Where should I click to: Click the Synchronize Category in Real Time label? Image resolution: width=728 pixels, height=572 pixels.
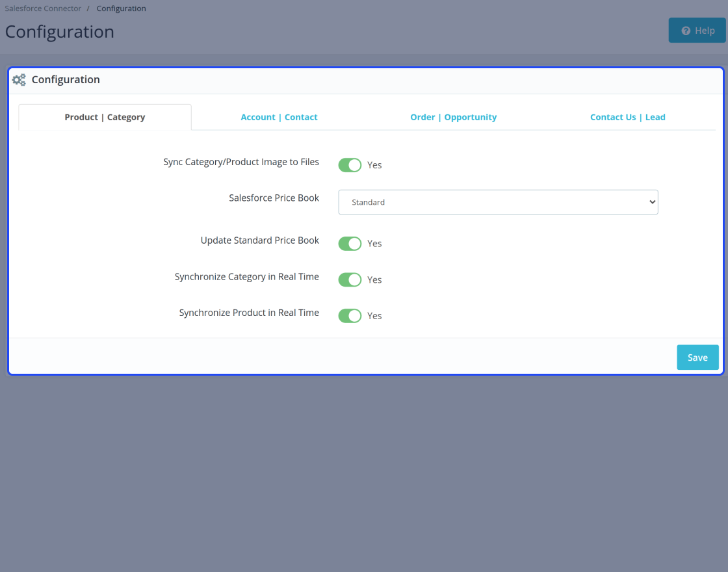[x=246, y=277]
